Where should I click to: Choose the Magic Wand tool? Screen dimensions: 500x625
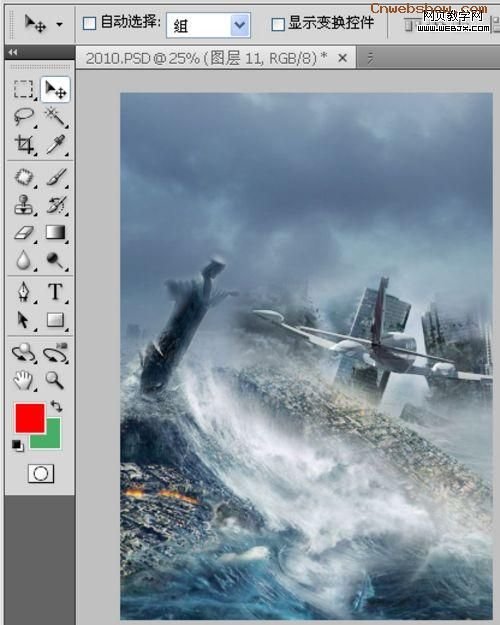click(55, 117)
